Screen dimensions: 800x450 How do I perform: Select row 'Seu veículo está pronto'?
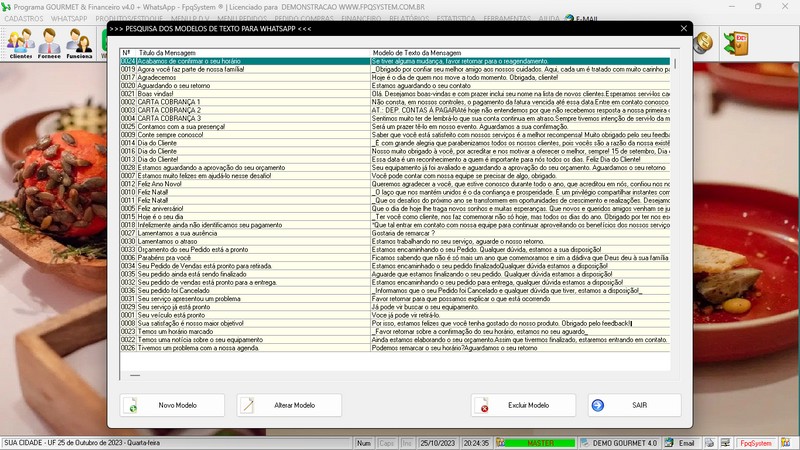tap(395, 315)
